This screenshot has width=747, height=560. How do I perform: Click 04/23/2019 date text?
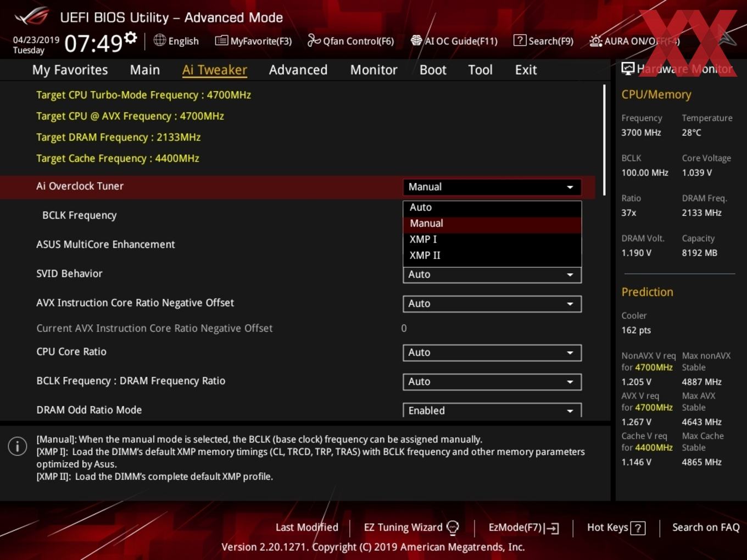(x=36, y=40)
